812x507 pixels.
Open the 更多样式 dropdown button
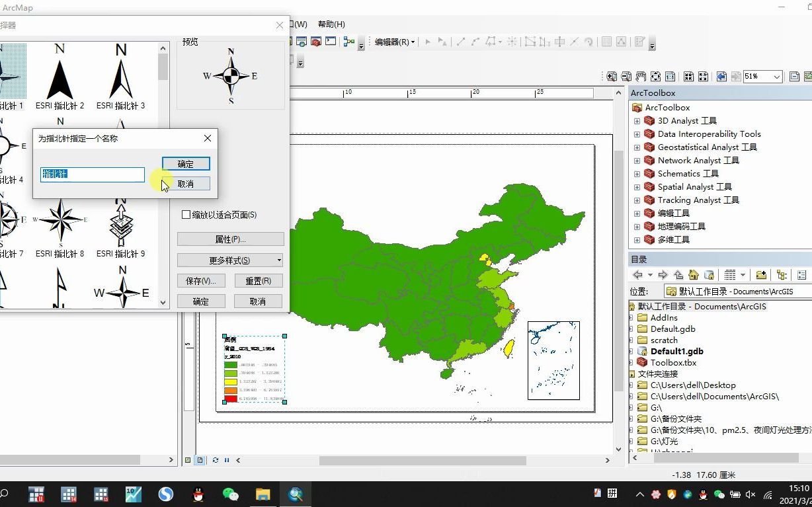(x=230, y=258)
